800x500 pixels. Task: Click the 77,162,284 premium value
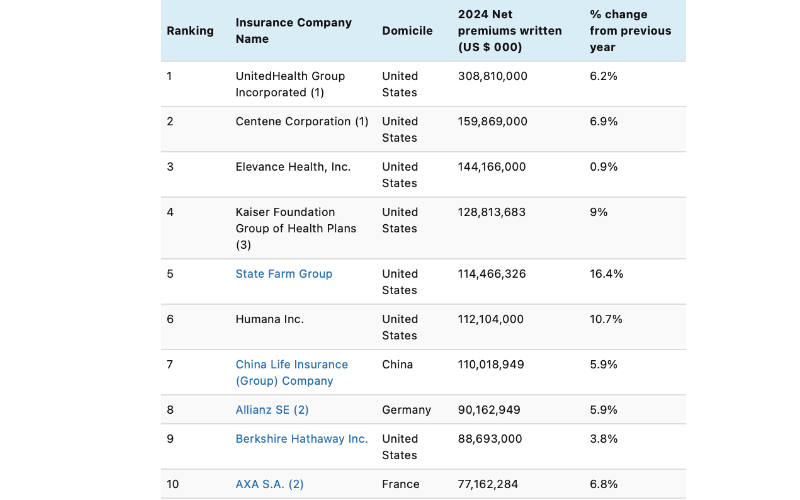click(491, 484)
